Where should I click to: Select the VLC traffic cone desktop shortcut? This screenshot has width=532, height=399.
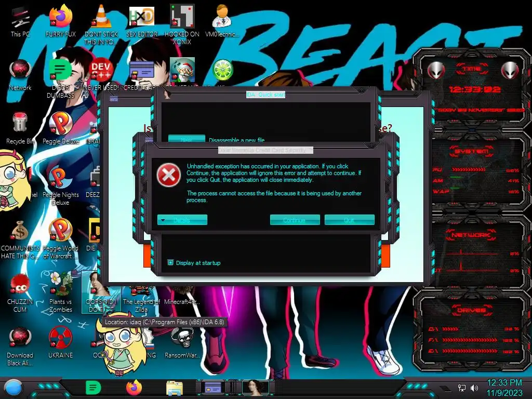(x=101, y=24)
